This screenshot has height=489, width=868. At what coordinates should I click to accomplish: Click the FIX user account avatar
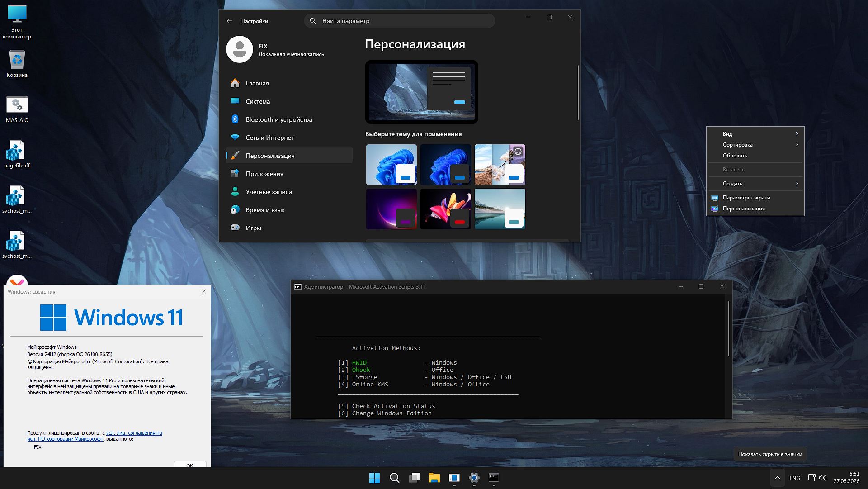point(240,49)
